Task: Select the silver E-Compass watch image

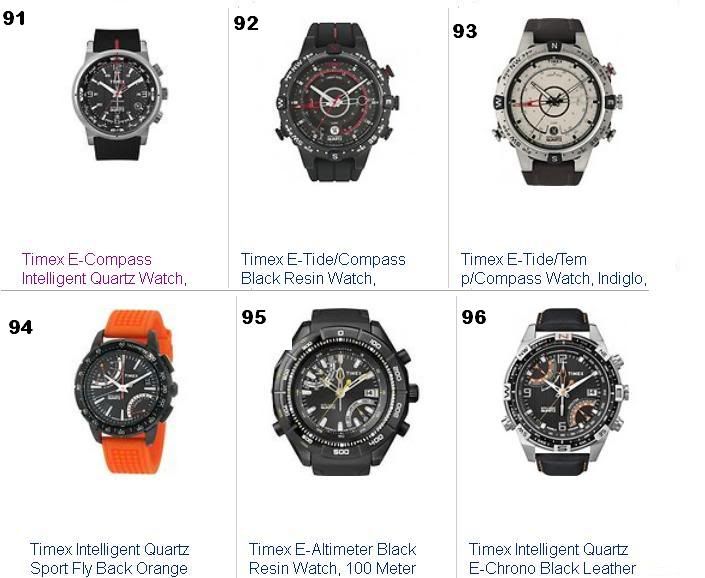Action: click(120, 94)
